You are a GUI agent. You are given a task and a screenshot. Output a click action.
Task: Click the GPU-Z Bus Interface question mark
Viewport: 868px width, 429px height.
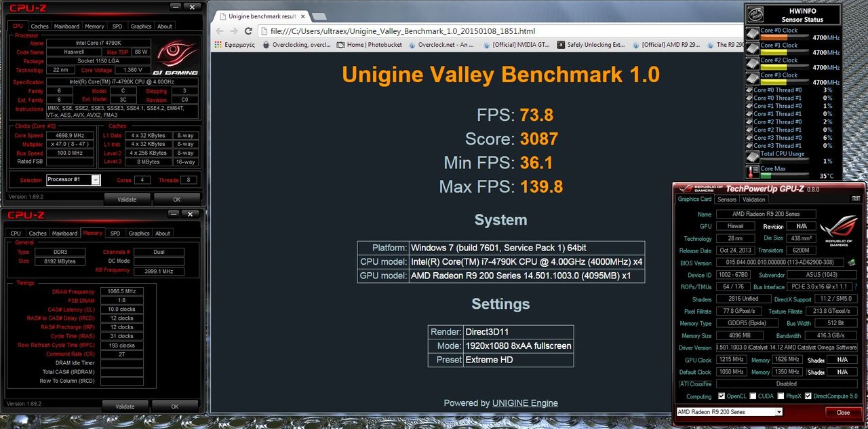[x=855, y=287]
